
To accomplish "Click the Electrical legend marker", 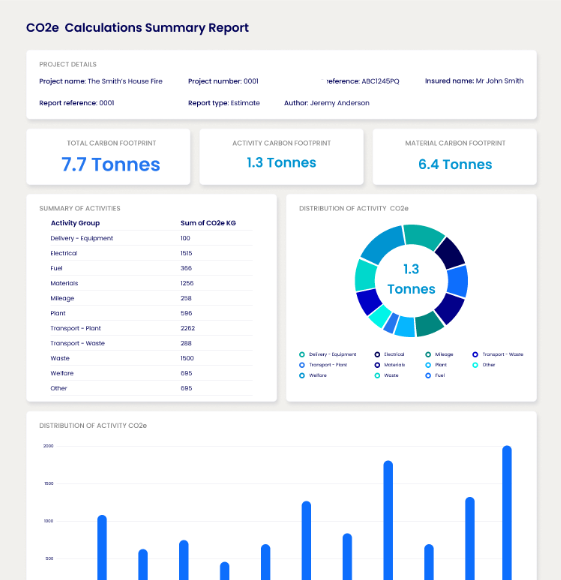I will [377, 354].
